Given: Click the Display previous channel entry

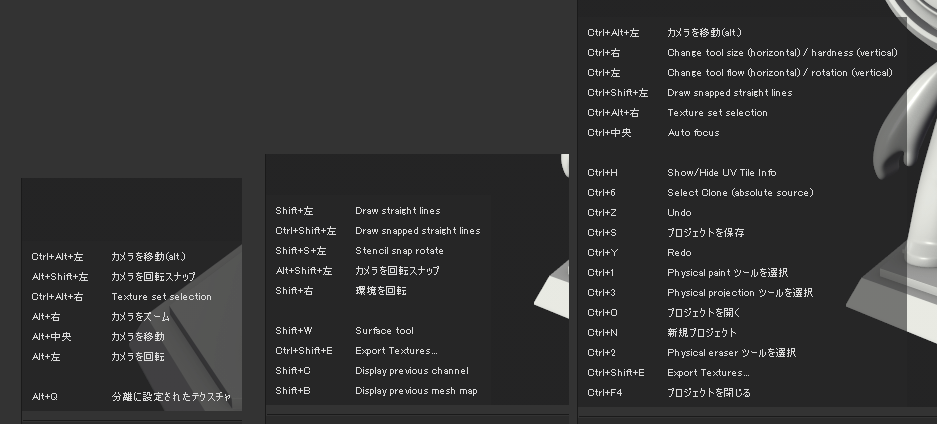Looking at the screenshot, I should 411,371.
